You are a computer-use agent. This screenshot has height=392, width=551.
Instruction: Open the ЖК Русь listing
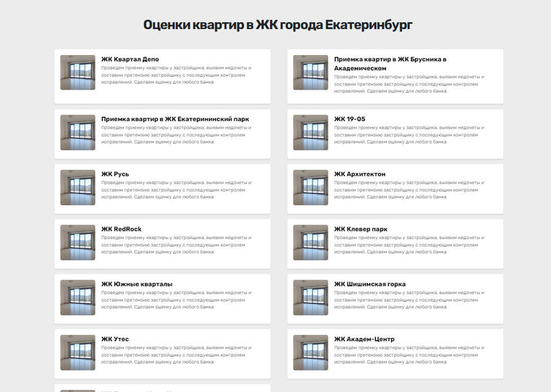point(115,174)
